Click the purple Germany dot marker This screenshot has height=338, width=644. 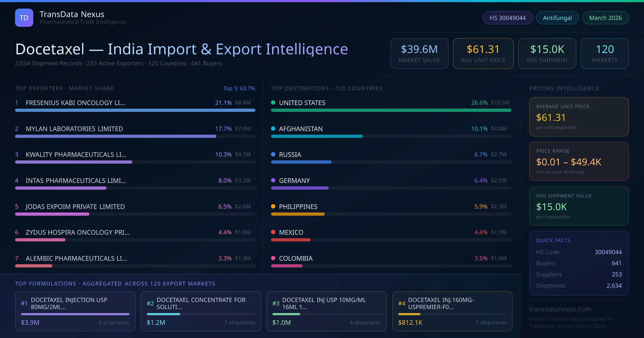click(273, 180)
